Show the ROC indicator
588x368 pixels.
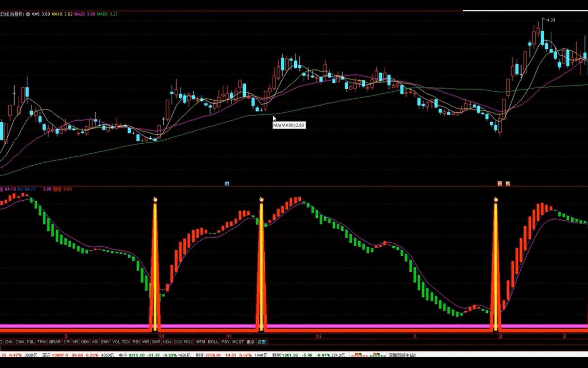[x=189, y=342]
